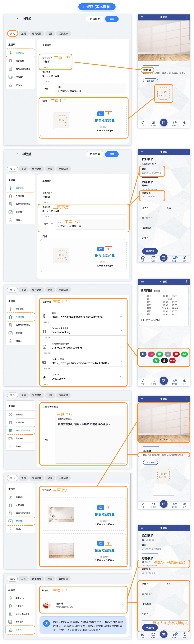Tap the red Xiaohongshu (小紅書) icon
This screenshot has width=194, height=644.
pyautogui.click(x=172, y=360)
